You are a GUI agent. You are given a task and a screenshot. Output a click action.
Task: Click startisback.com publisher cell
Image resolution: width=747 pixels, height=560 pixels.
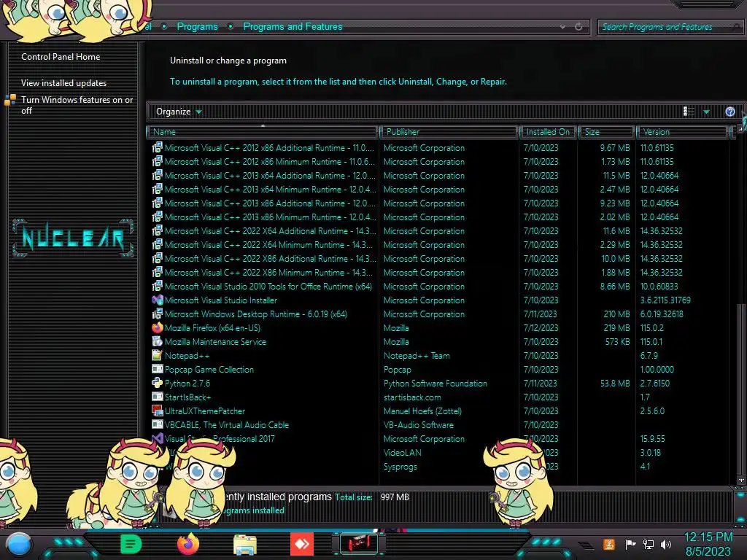click(412, 397)
